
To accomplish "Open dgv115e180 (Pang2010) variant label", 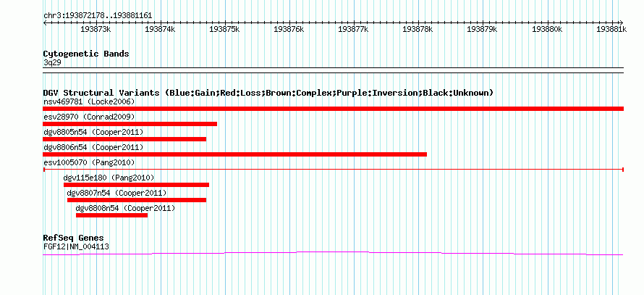I will [109, 178].
